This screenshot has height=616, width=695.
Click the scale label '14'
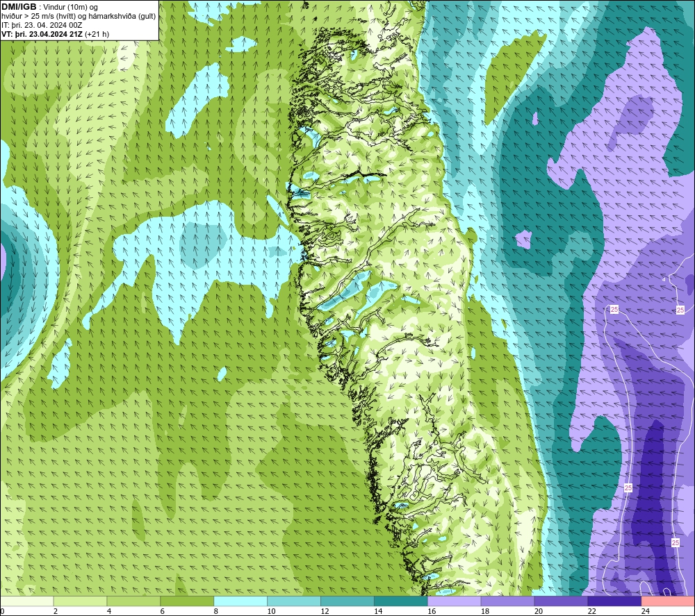pyautogui.click(x=378, y=611)
